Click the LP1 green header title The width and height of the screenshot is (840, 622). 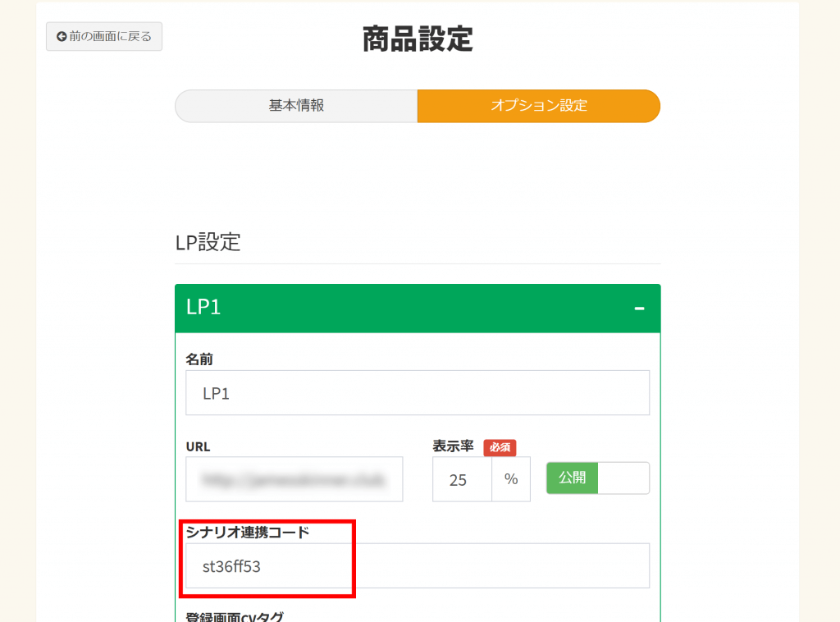pyautogui.click(x=204, y=308)
